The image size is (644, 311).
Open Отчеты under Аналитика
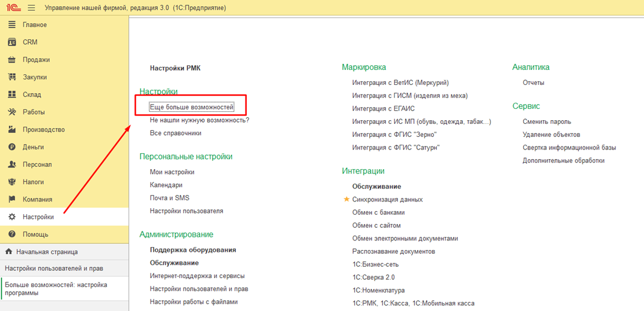533,83
